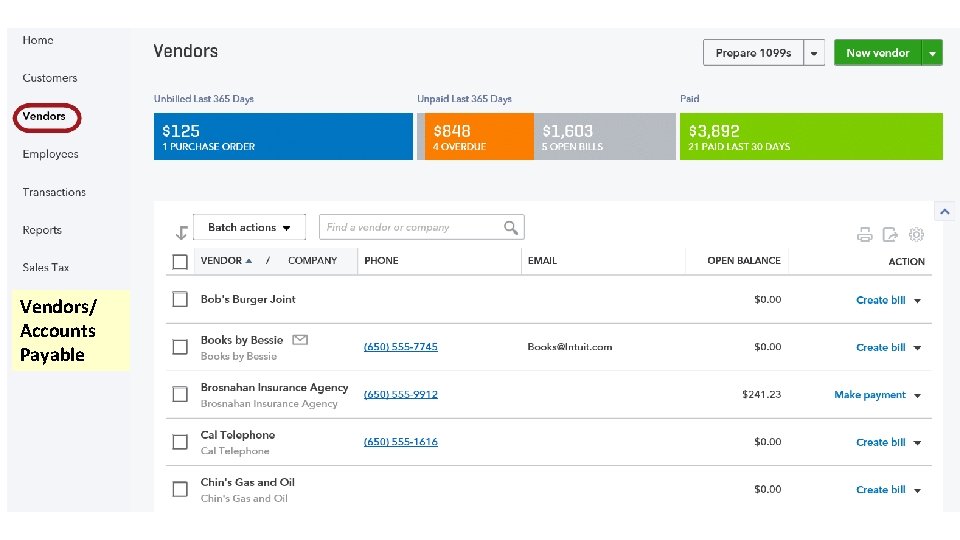Check the select-all vendors header checkbox

[x=180, y=262]
